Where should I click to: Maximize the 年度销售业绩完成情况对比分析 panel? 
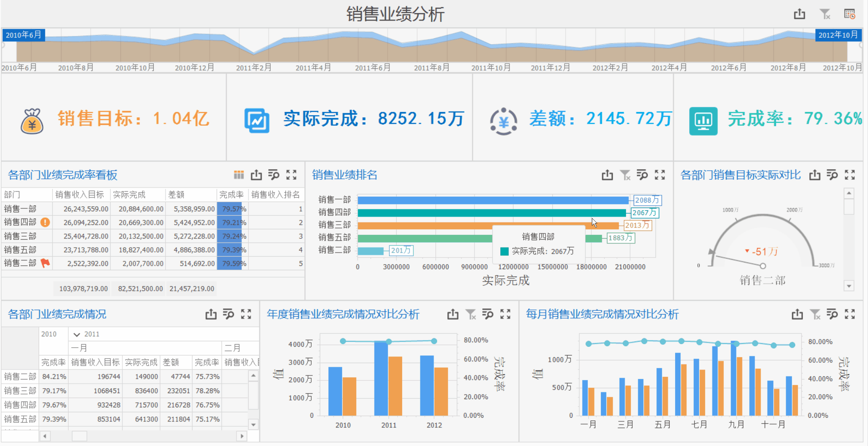(x=505, y=314)
